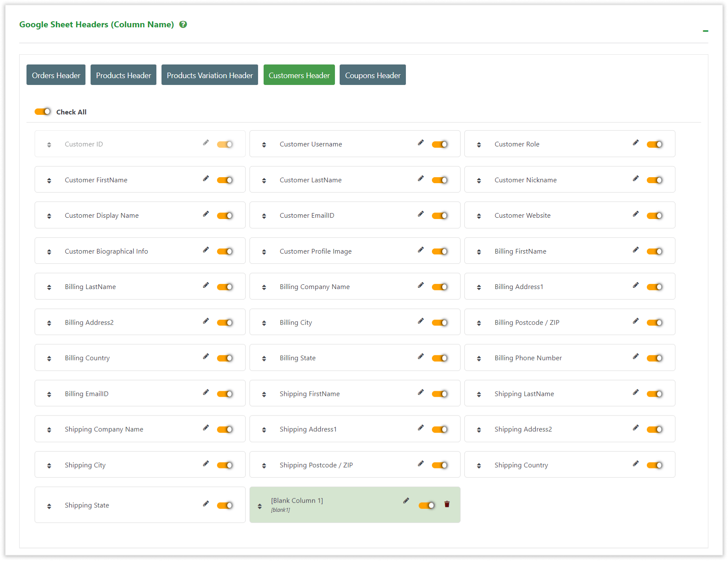Image resolution: width=728 pixels, height=561 pixels.
Task: Edit the Shipping Country header name
Action: pyautogui.click(x=636, y=463)
